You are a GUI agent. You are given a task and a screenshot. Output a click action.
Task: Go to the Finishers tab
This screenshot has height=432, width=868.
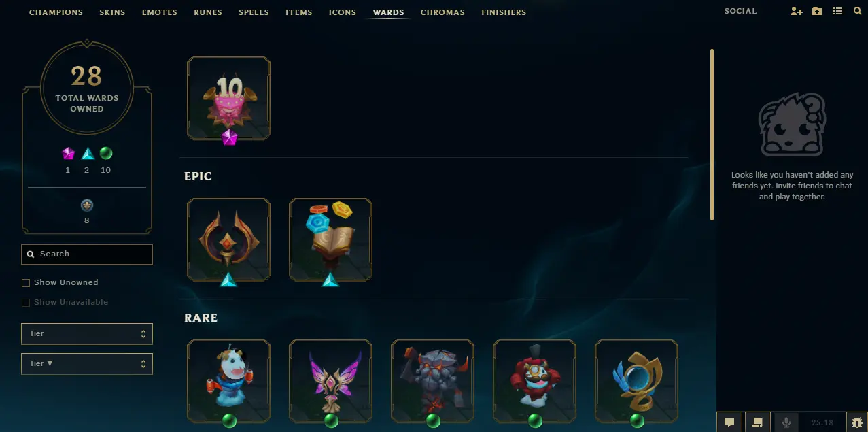point(504,12)
